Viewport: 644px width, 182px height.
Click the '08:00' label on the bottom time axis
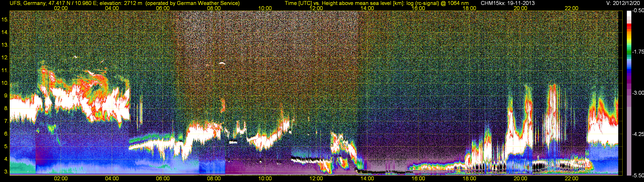point(214,179)
